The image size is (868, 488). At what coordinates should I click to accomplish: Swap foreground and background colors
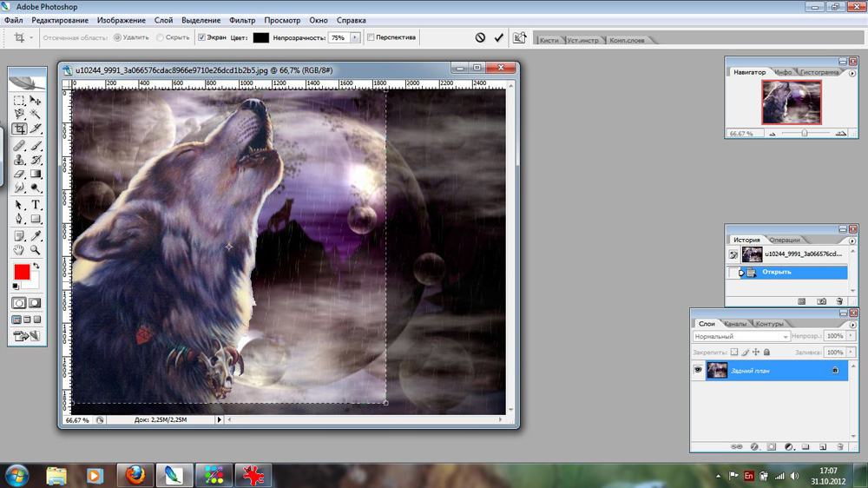pyautogui.click(x=36, y=266)
